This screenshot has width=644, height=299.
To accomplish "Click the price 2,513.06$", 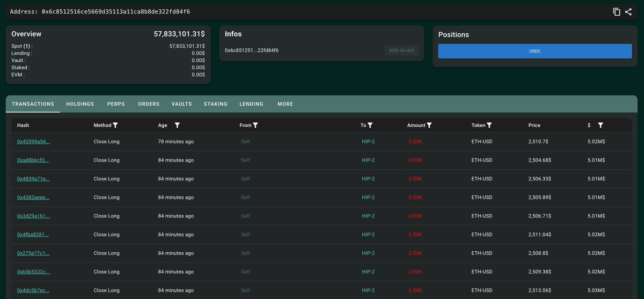I will [x=539, y=290].
